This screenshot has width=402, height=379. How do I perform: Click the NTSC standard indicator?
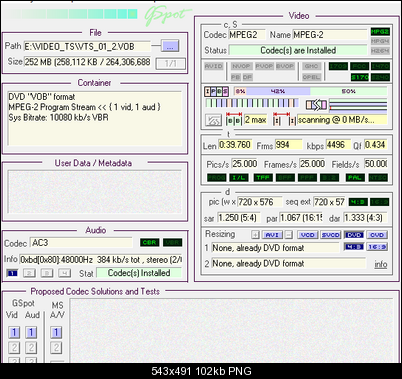[x=378, y=178]
